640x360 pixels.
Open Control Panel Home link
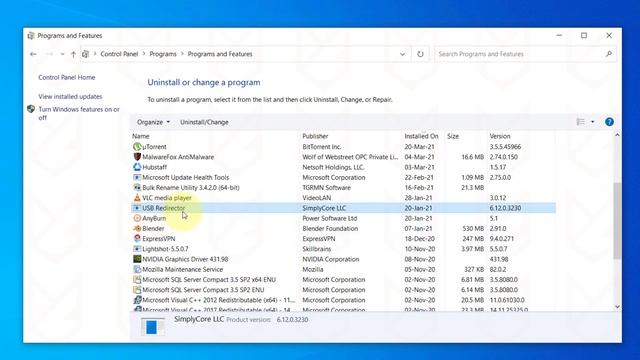point(67,77)
